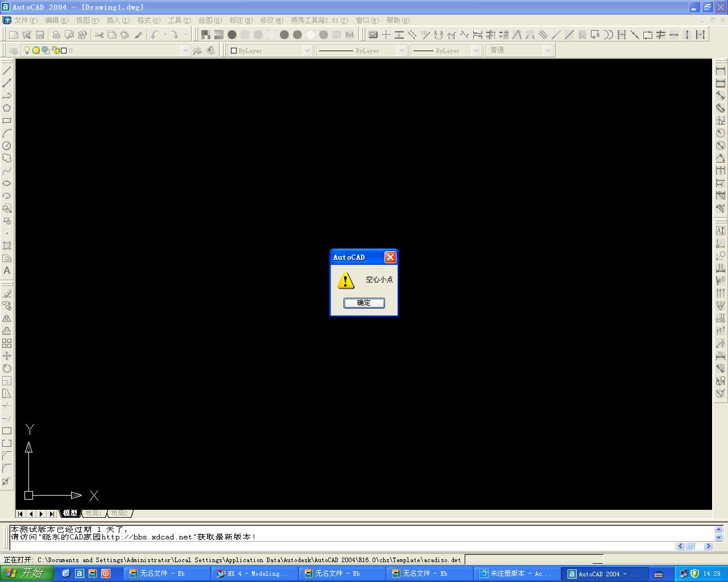Click the Paste icon in standard toolbar
This screenshot has width=728, height=582.
(125, 35)
